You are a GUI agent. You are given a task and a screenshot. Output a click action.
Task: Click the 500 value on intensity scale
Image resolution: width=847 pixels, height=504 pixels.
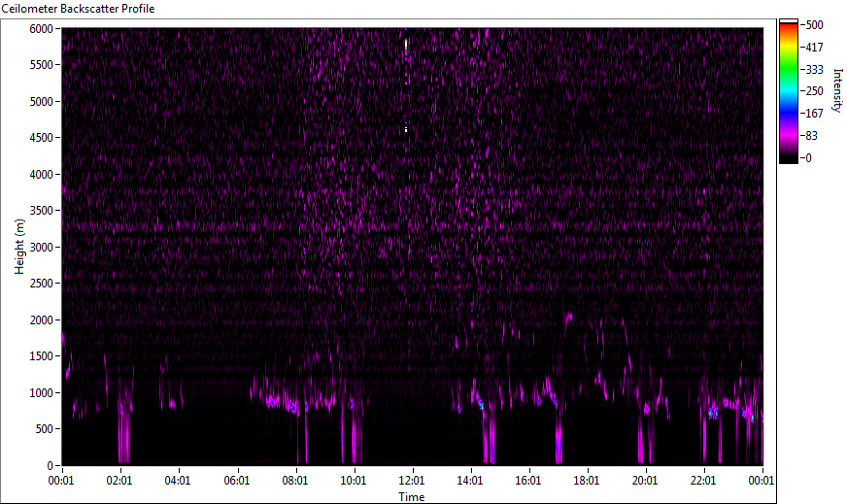point(814,25)
